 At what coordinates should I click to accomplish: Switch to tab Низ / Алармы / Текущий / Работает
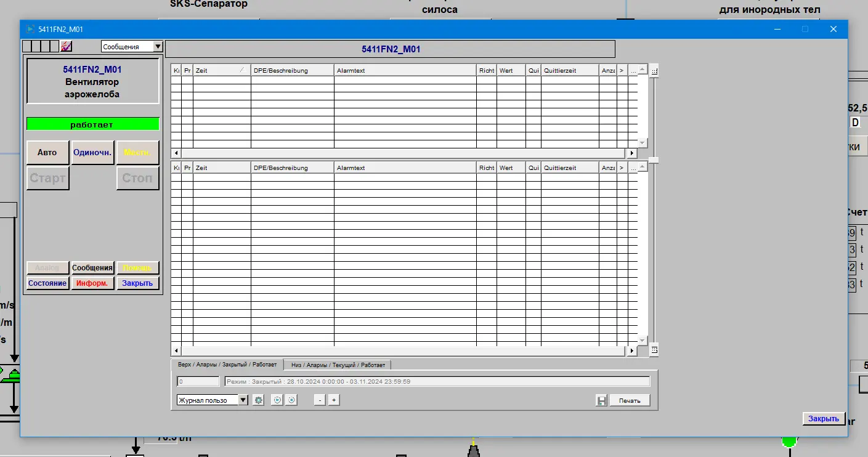(x=338, y=365)
